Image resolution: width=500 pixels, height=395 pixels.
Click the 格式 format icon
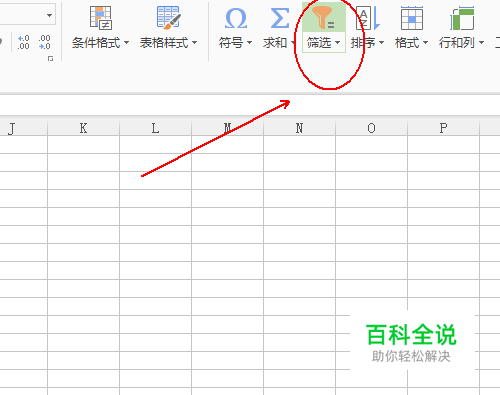412,18
